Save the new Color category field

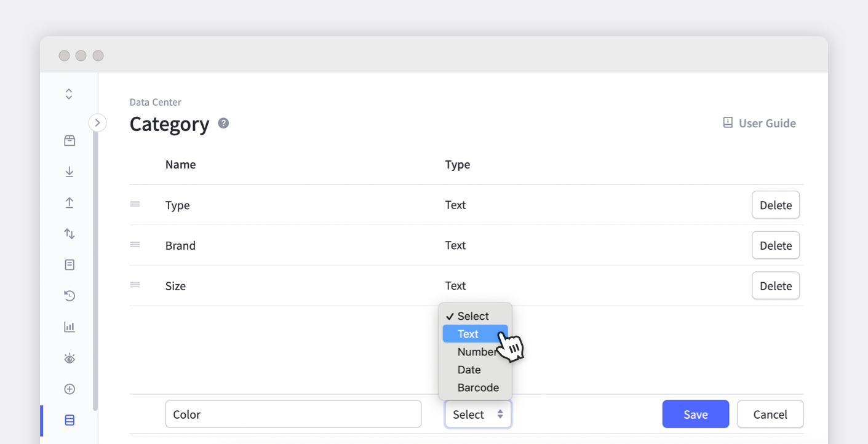point(695,414)
